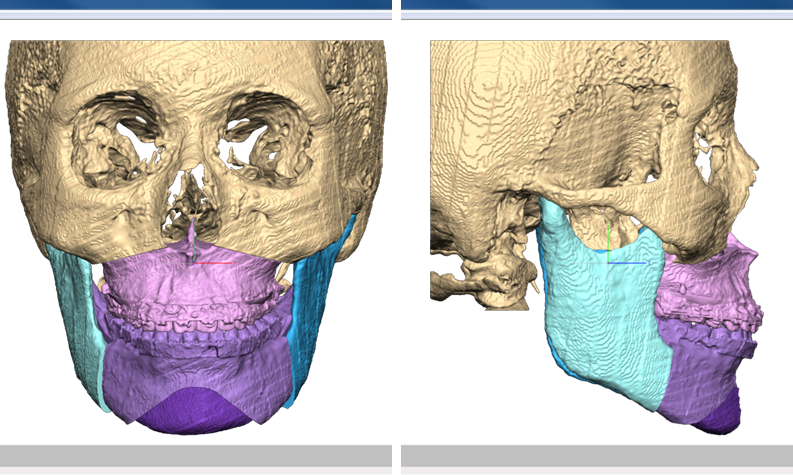Select the cyan ramus segment in frontal view

coord(75,320)
